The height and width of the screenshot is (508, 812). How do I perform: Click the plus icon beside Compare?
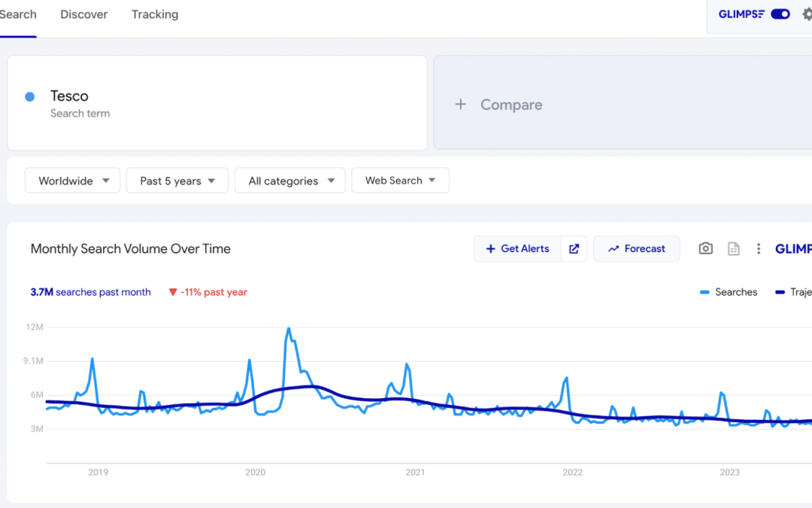pos(460,104)
